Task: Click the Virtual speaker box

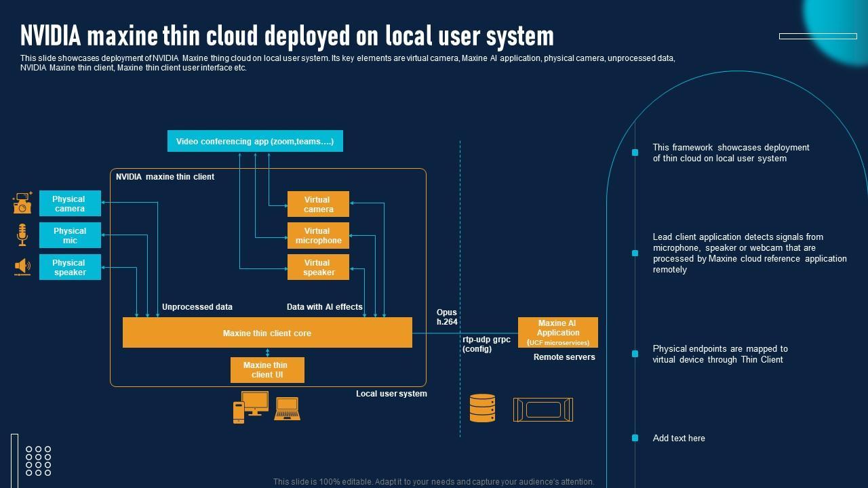Action: click(x=318, y=268)
